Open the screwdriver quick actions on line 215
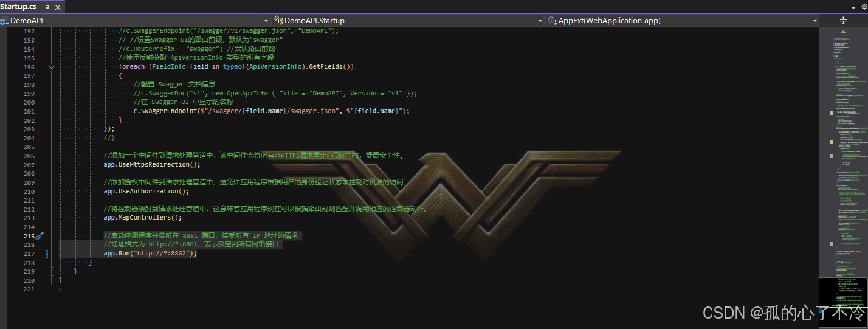Screen dimensions: 868x329 click(39, 236)
